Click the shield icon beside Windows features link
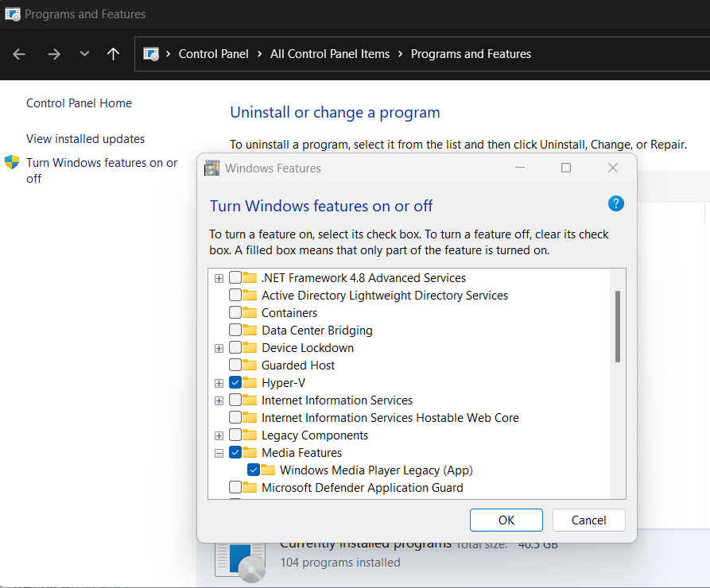Screen dimensions: 710x588 tap(12, 162)
